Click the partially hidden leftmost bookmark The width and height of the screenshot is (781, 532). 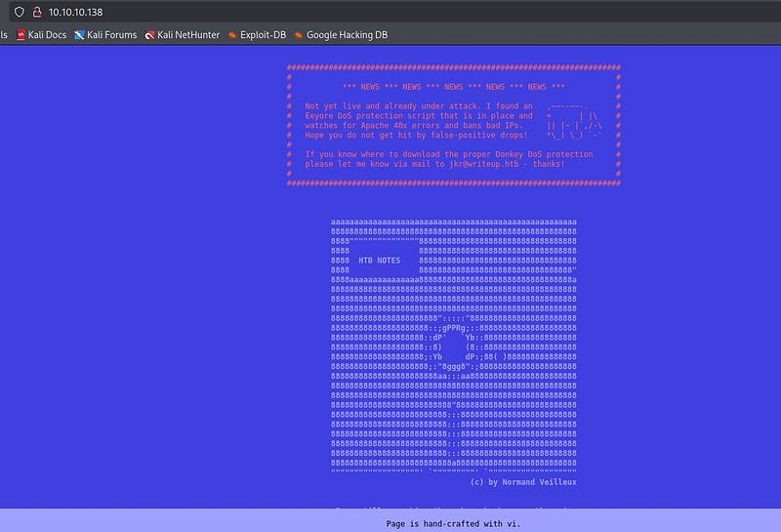pyautogui.click(x=3, y=35)
